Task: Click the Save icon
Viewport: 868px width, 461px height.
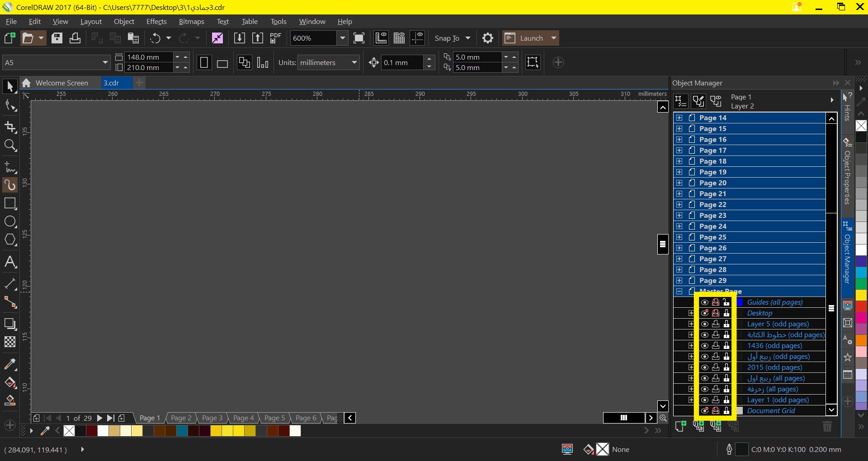Action: click(57, 38)
